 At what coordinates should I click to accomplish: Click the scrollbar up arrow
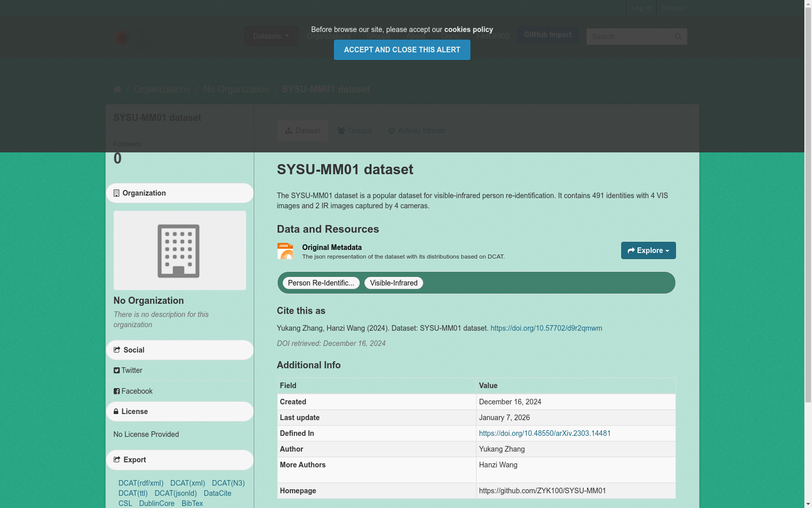(x=808, y=4)
